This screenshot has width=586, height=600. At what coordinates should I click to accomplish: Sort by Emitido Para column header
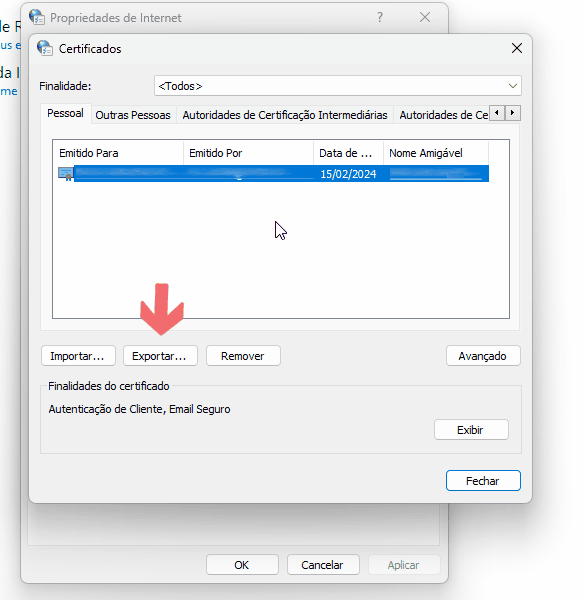coord(118,153)
